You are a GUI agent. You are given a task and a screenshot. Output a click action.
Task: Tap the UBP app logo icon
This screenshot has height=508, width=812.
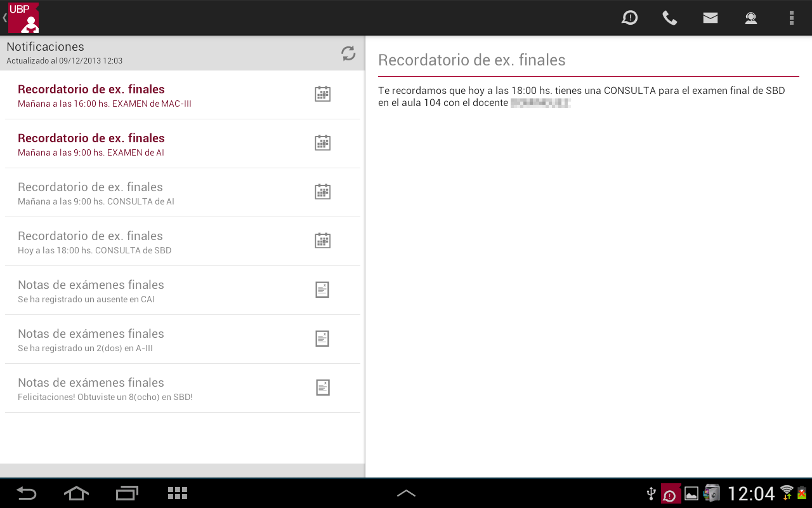pos(23,18)
